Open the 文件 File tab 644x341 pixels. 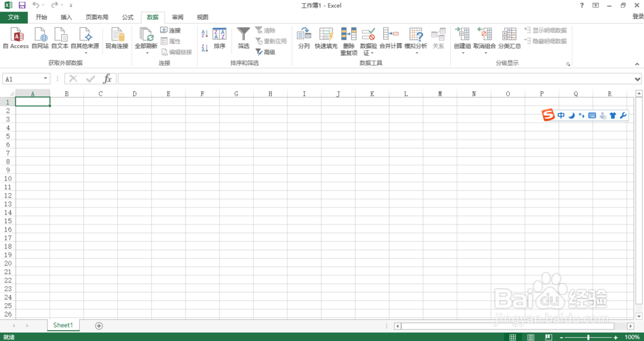tap(14, 17)
